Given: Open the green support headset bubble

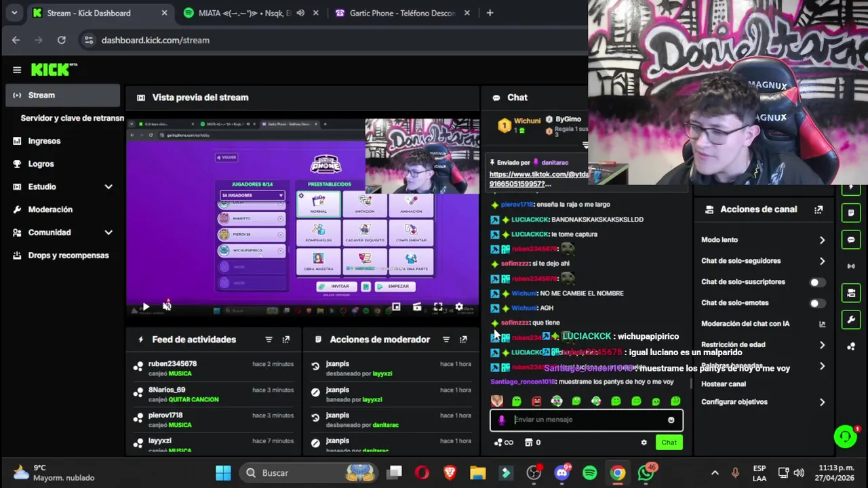Looking at the screenshot, I should pyautogui.click(x=845, y=436).
